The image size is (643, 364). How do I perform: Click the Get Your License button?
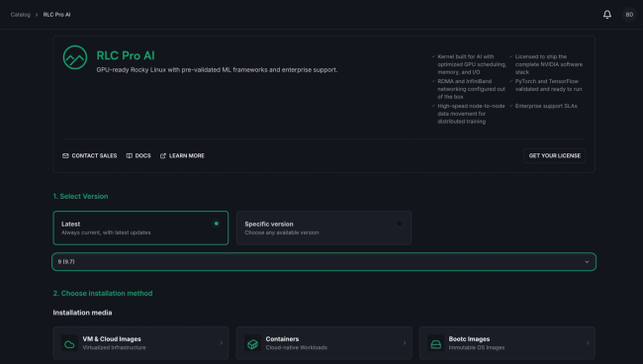(x=554, y=155)
